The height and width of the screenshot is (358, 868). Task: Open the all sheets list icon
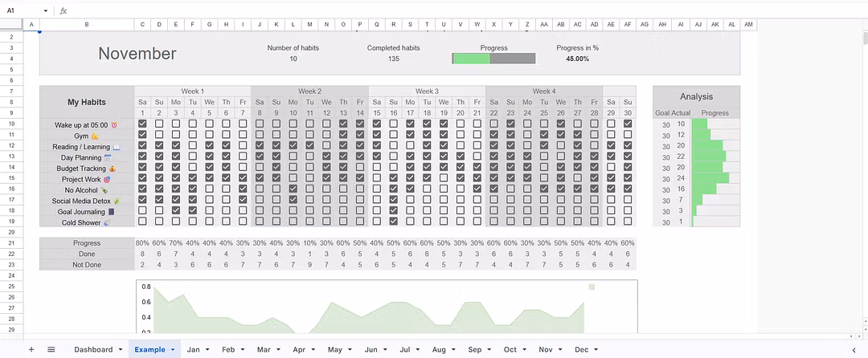click(x=51, y=350)
